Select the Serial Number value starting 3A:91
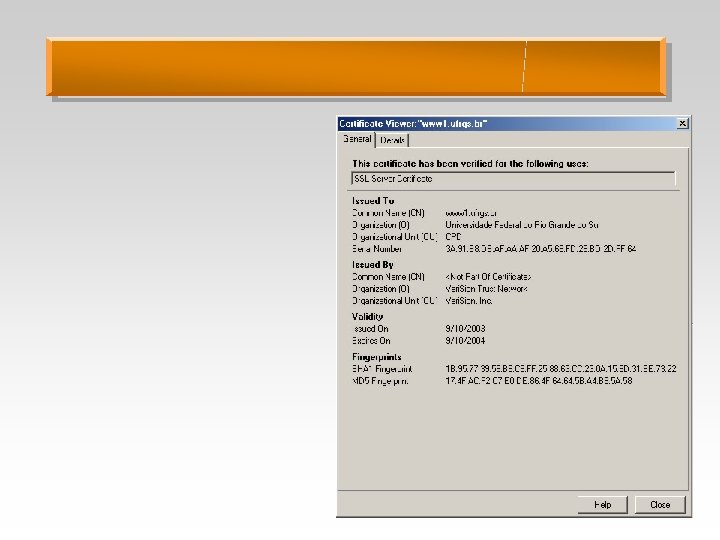 click(540, 249)
